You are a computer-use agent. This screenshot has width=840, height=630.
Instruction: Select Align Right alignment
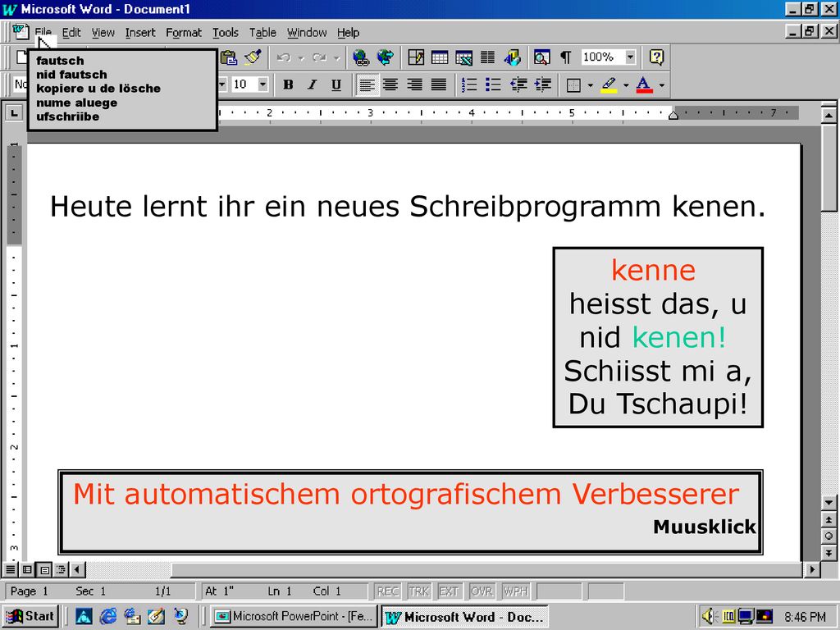414,84
